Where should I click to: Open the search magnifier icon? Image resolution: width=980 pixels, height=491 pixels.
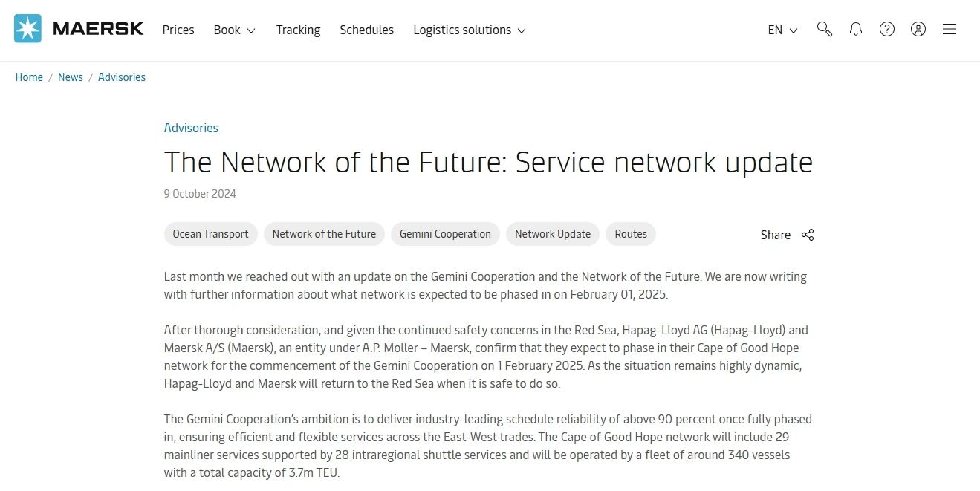point(824,29)
